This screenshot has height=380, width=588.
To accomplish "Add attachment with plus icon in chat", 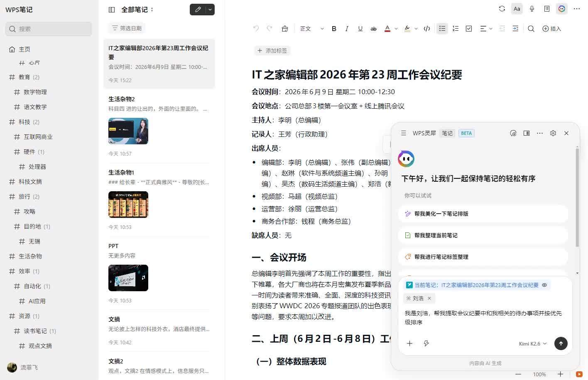I will pos(409,343).
